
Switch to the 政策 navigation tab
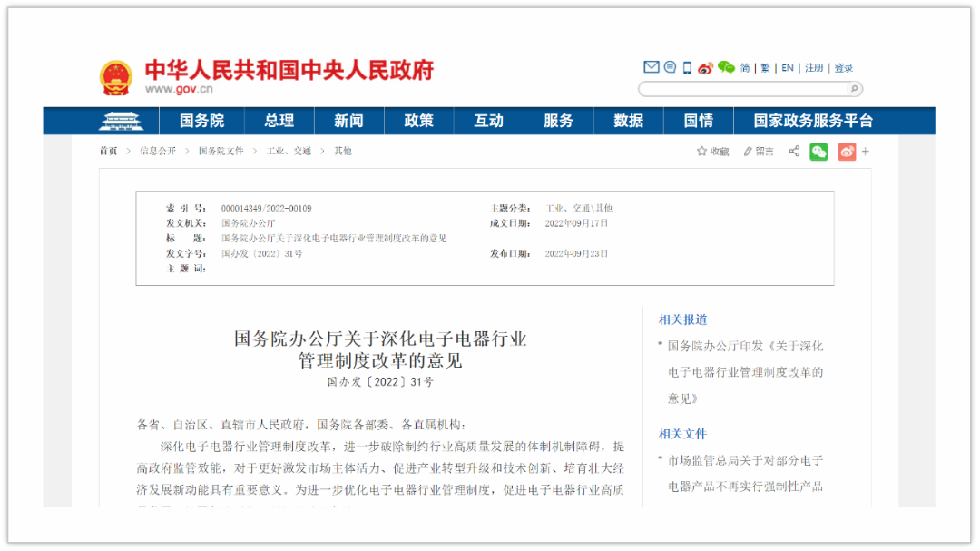(x=418, y=120)
